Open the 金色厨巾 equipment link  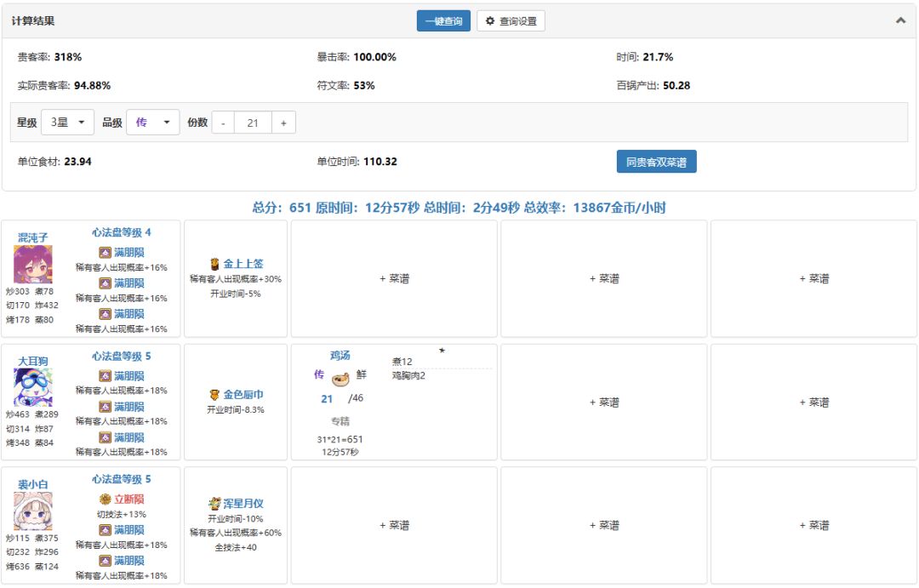click(x=243, y=395)
